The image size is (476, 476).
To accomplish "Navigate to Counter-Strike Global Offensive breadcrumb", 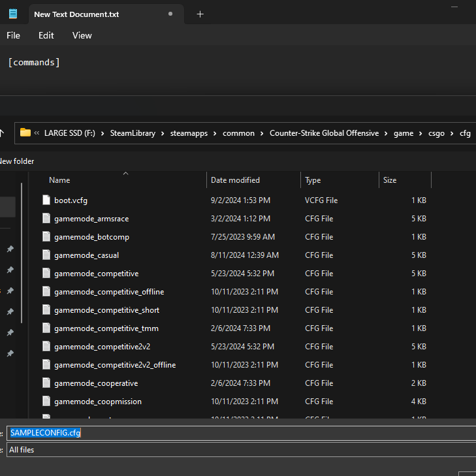I will click(x=325, y=133).
